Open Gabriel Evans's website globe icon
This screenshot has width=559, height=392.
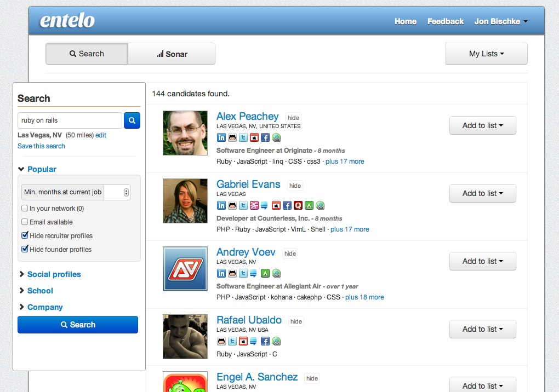coord(320,205)
